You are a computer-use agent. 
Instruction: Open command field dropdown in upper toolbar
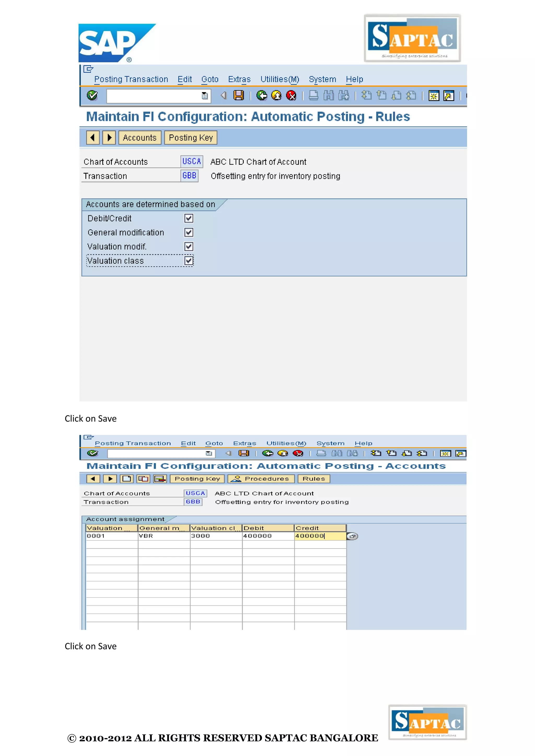point(205,96)
